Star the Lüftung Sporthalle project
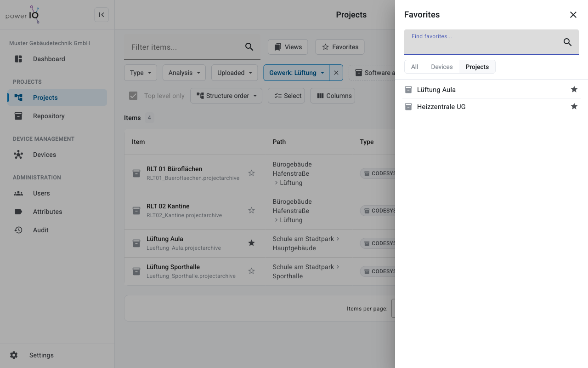This screenshot has width=588, height=368. 251,271
